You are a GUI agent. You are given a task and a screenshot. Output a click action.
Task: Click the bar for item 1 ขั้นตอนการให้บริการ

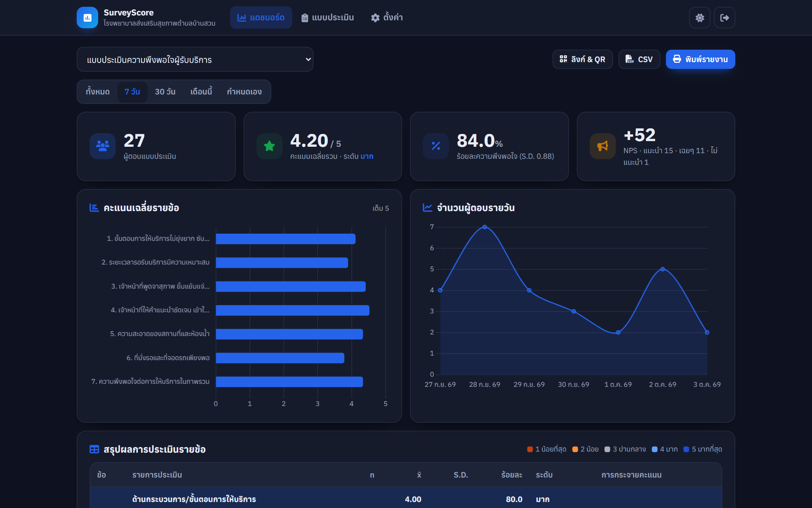pyautogui.click(x=286, y=239)
